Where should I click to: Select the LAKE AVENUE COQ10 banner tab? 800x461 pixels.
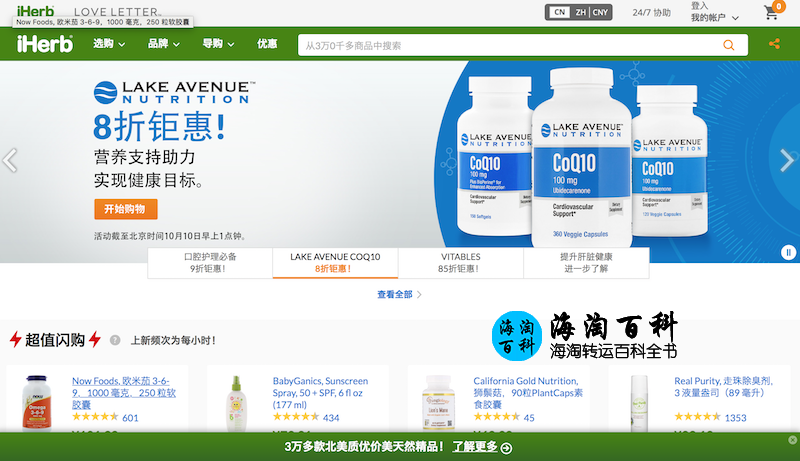coord(335,263)
